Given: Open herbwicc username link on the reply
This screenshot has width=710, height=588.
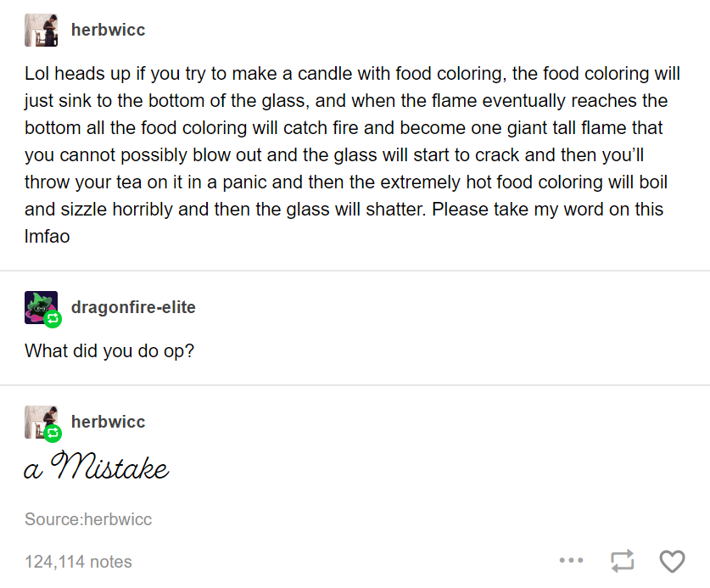Looking at the screenshot, I should pos(109,422).
